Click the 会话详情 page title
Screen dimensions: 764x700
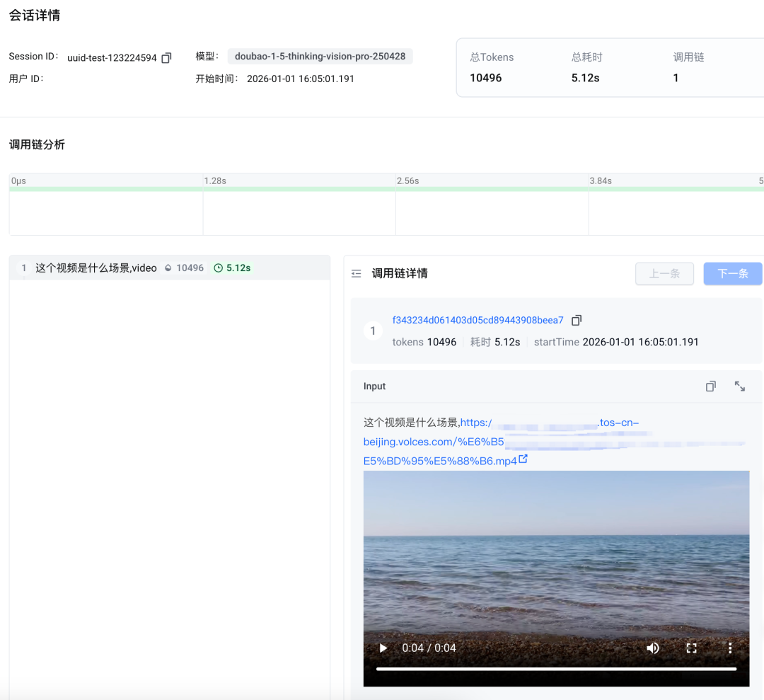click(35, 15)
